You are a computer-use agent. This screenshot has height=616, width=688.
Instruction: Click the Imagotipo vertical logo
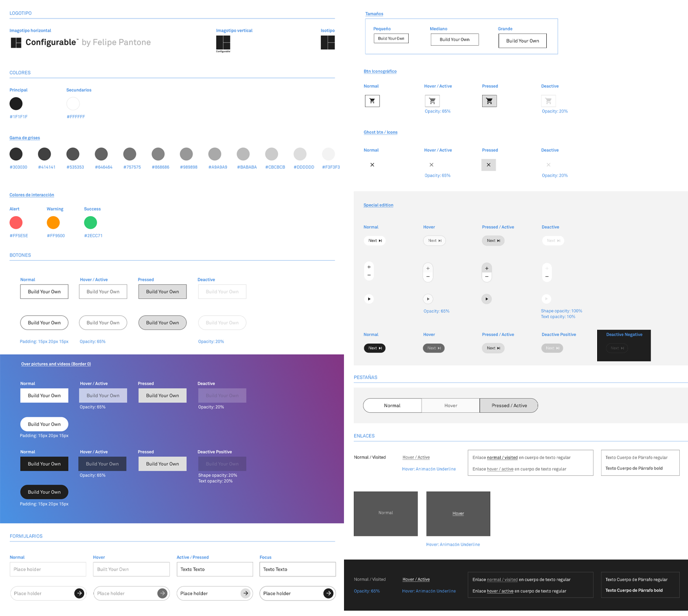pyautogui.click(x=223, y=44)
